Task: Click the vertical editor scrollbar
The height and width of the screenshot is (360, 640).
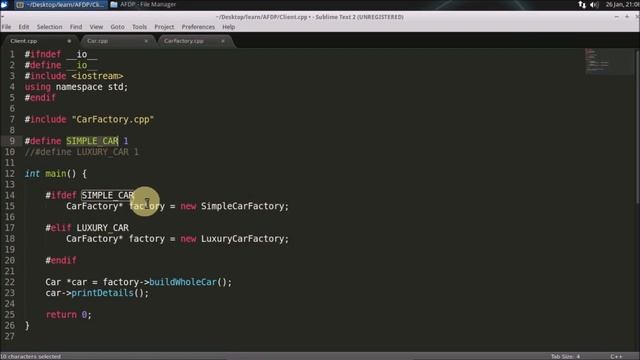Action: [637, 127]
